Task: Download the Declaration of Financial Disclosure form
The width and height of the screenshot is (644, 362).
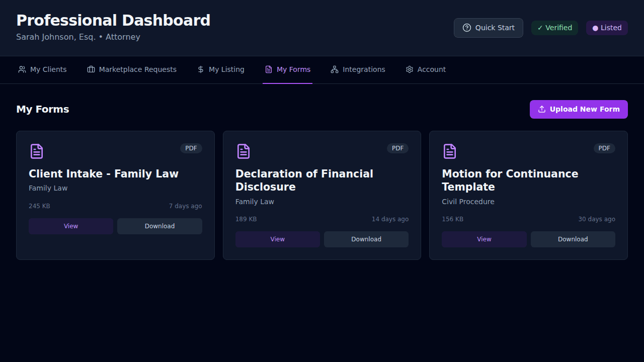Action: coord(366,239)
